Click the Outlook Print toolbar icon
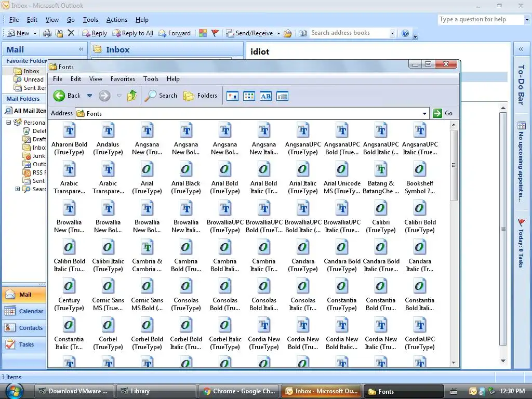Viewport: 532px width, 399px height. [x=47, y=33]
